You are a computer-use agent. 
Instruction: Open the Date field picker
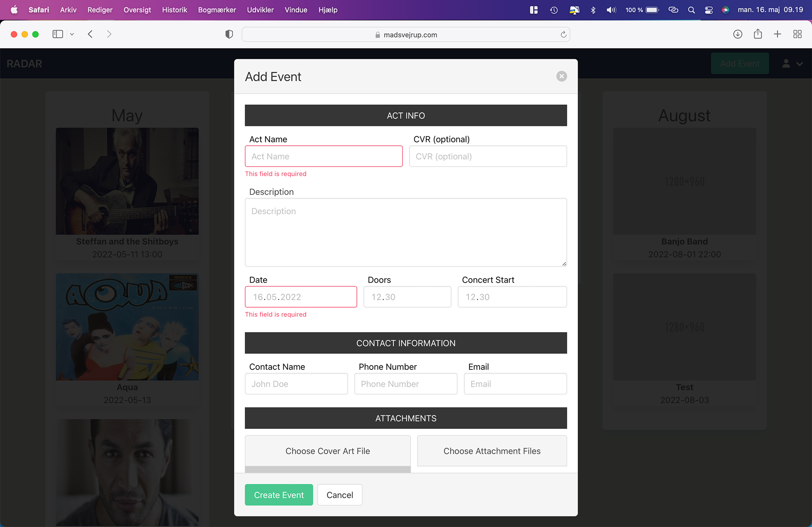(301, 297)
